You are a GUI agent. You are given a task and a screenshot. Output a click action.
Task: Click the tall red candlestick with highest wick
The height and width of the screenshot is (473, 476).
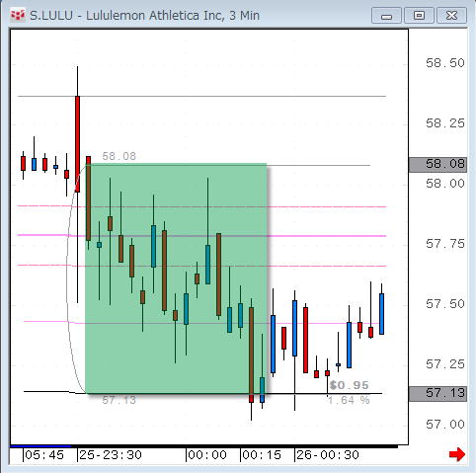77,144
